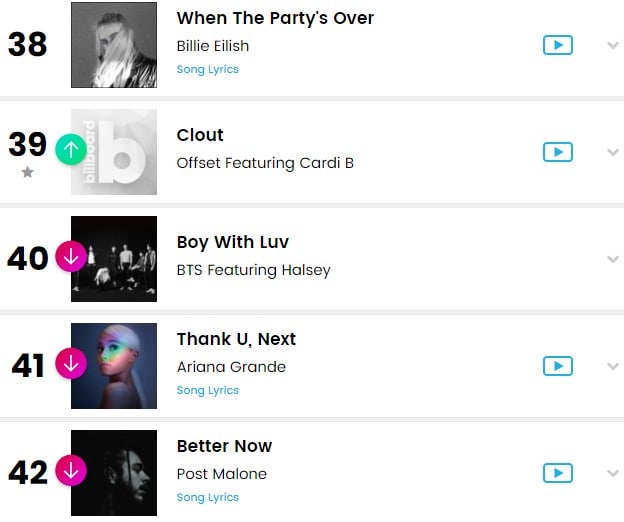
Task: Open Song Lyrics for Better Now
Action: tap(207, 498)
